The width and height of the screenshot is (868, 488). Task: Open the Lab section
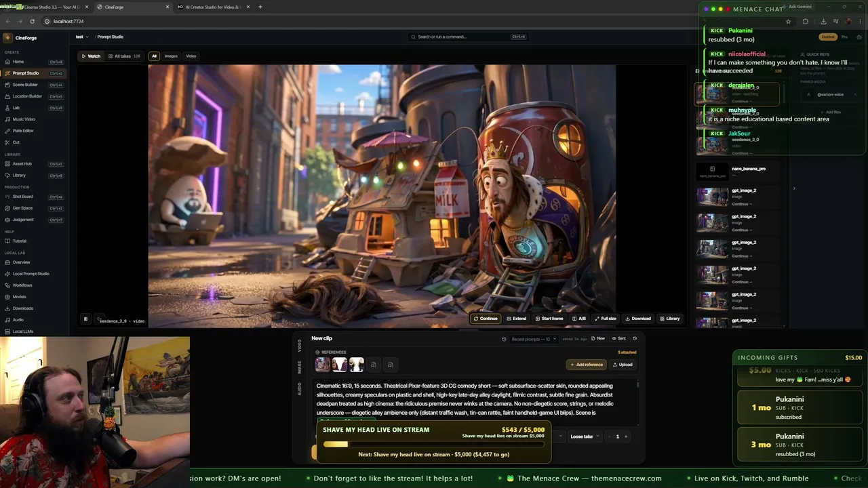[34, 108]
